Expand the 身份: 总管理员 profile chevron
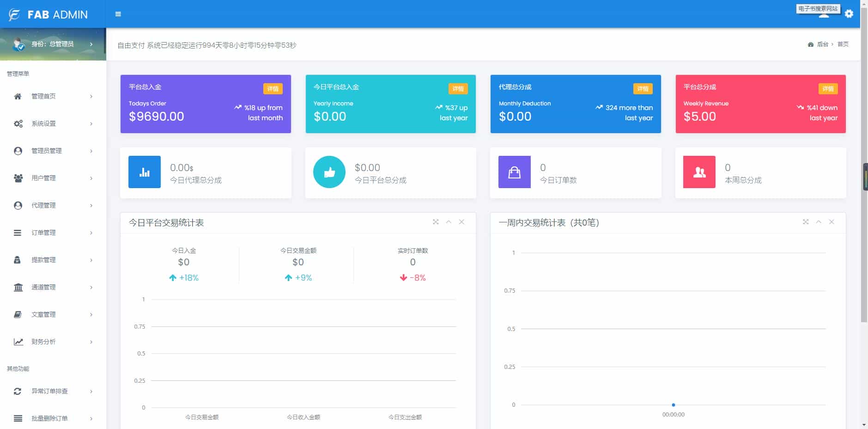This screenshot has width=868, height=429. click(x=91, y=44)
